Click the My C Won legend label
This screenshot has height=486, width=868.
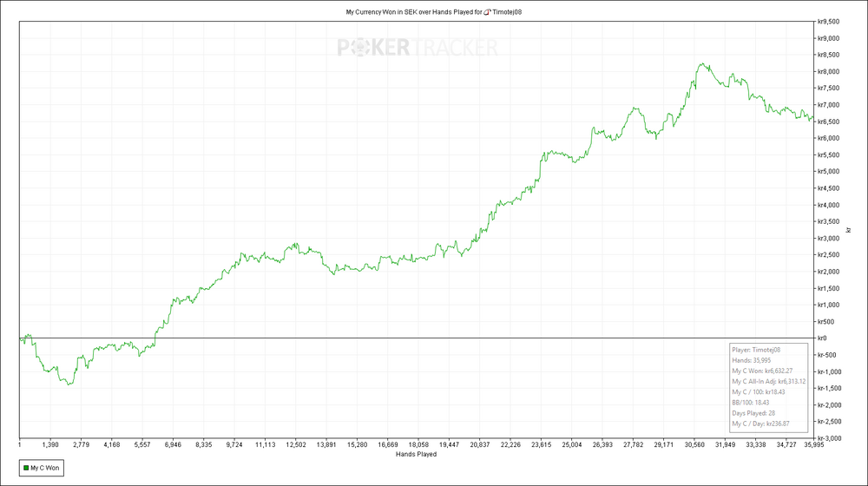click(x=45, y=468)
